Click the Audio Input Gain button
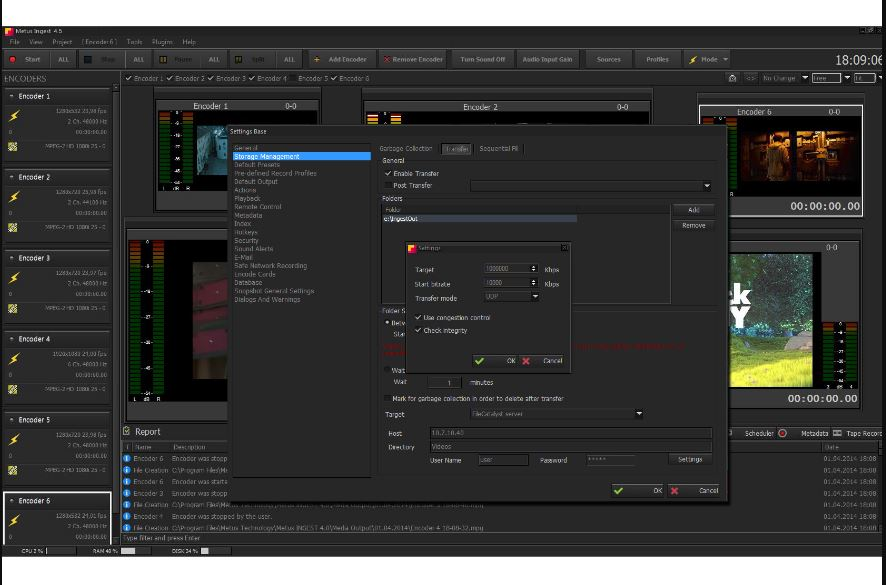 coord(547,59)
